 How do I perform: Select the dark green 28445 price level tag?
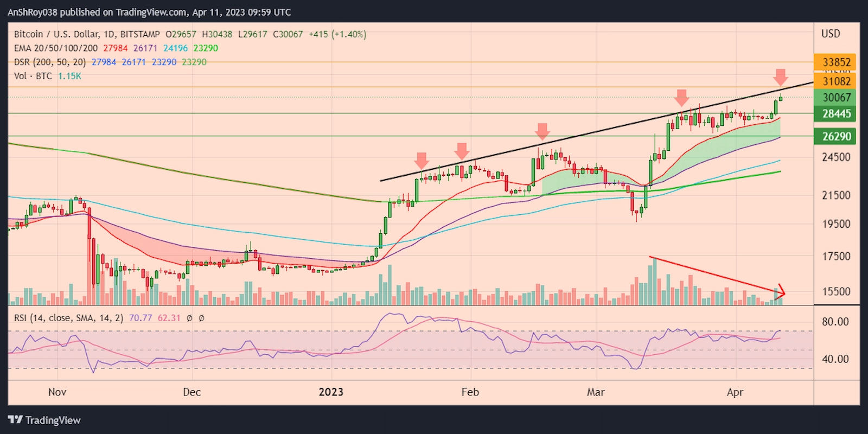[x=835, y=114]
